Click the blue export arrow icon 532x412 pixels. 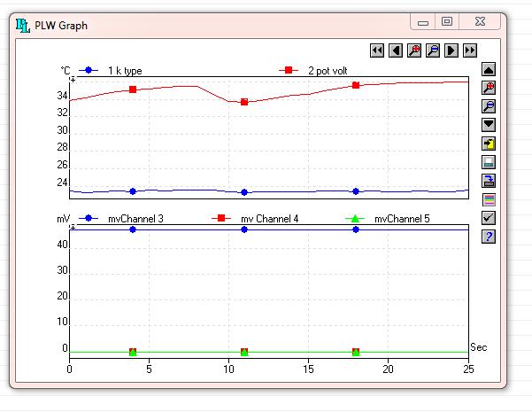click(489, 181)
